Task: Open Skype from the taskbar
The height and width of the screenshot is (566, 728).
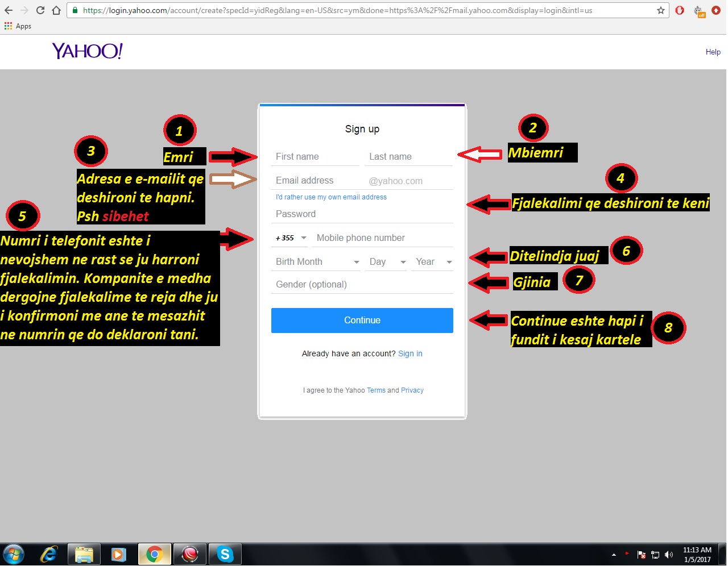Action: pos(225,554)
